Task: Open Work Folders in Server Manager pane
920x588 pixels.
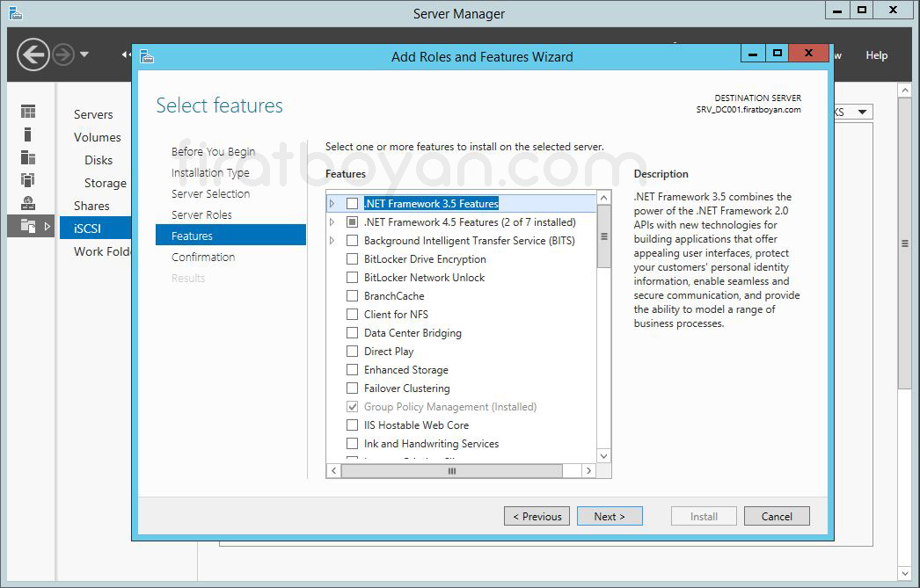Action: coord(102,251)
